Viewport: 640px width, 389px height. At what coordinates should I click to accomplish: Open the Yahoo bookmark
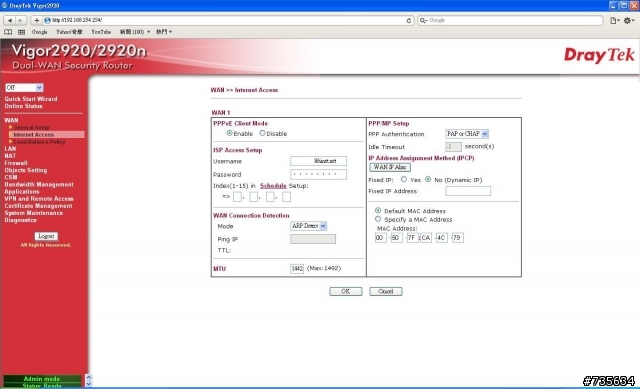[69, 32]
